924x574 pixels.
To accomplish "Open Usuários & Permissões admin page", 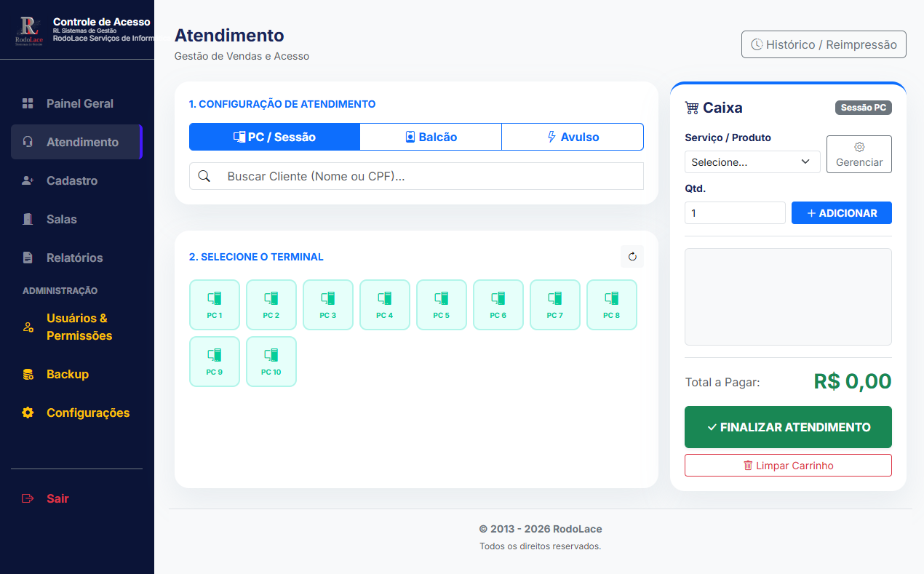I will pos(79,327).
